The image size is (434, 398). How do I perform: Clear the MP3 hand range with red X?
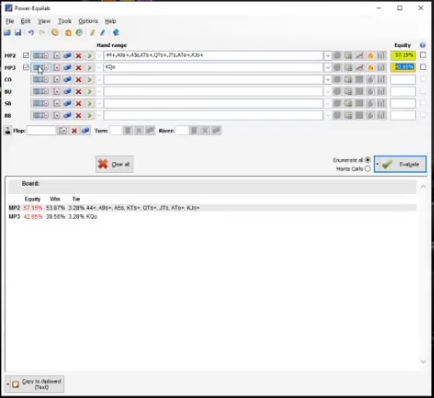pos(79,68)
